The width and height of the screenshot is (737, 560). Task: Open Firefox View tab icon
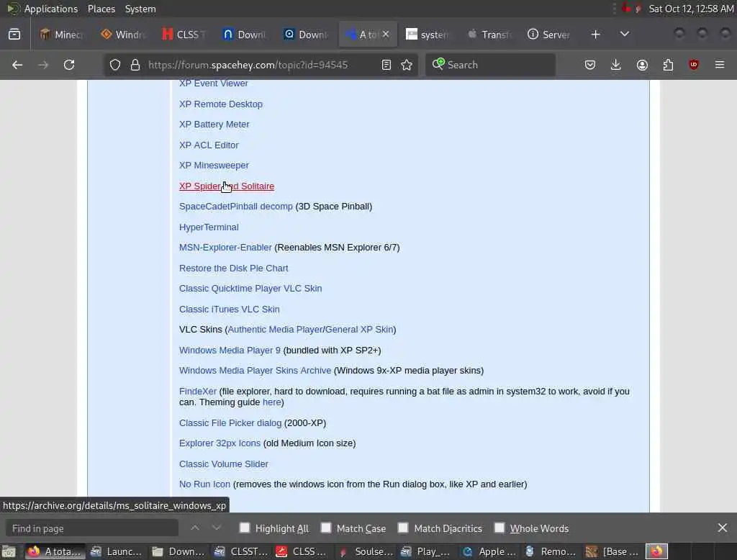point(14,35)
